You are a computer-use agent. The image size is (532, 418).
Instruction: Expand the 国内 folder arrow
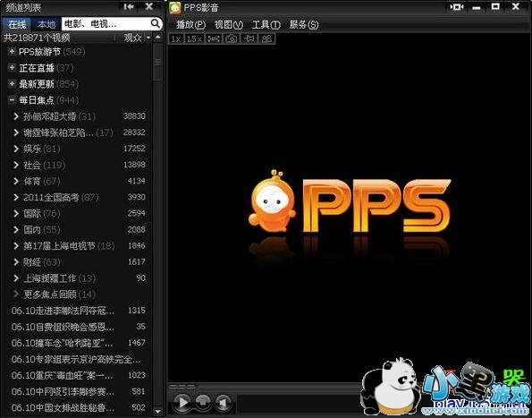pos(16,229)
